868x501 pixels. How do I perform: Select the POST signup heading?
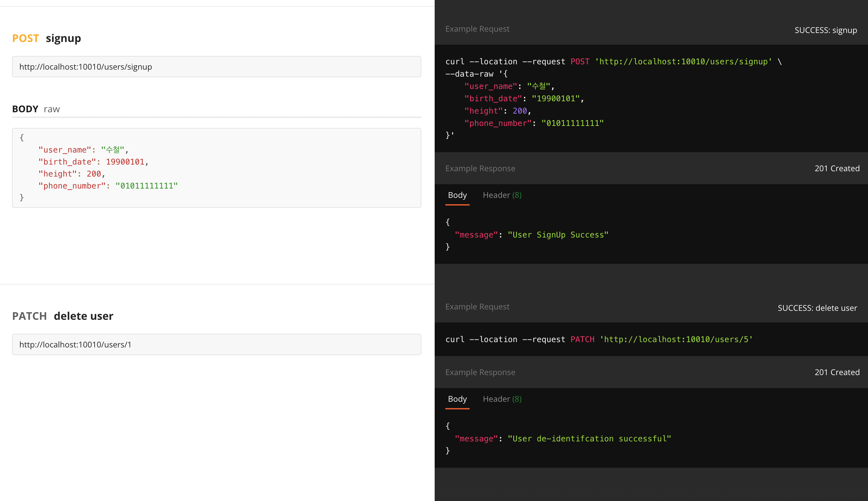(46, 38)
